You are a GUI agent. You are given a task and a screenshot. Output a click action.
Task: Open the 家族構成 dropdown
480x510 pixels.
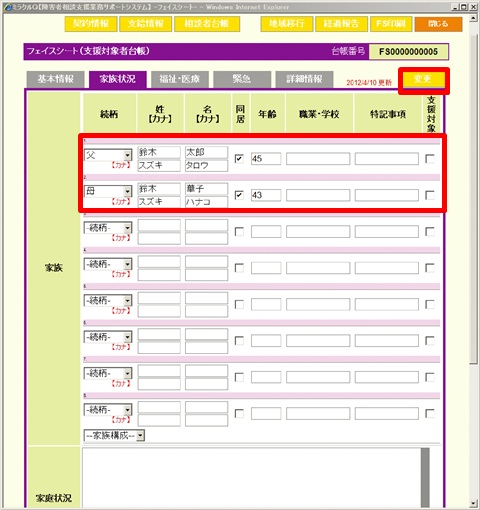point(114,435)
